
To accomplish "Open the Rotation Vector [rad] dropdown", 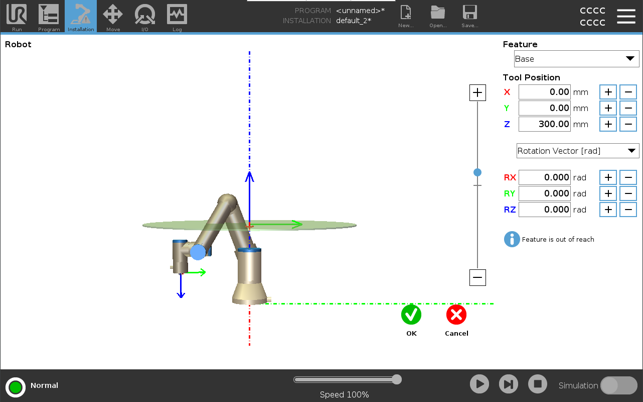I will coord(577,151).
